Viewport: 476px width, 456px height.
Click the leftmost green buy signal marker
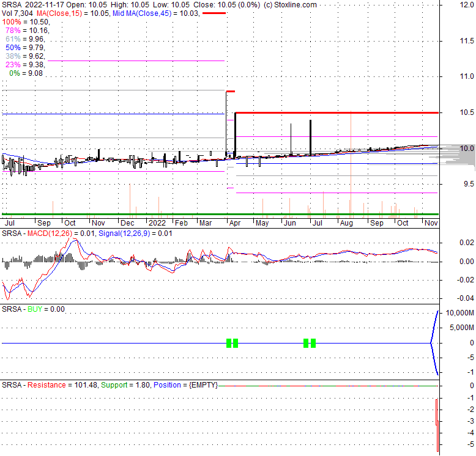[229, 343]
